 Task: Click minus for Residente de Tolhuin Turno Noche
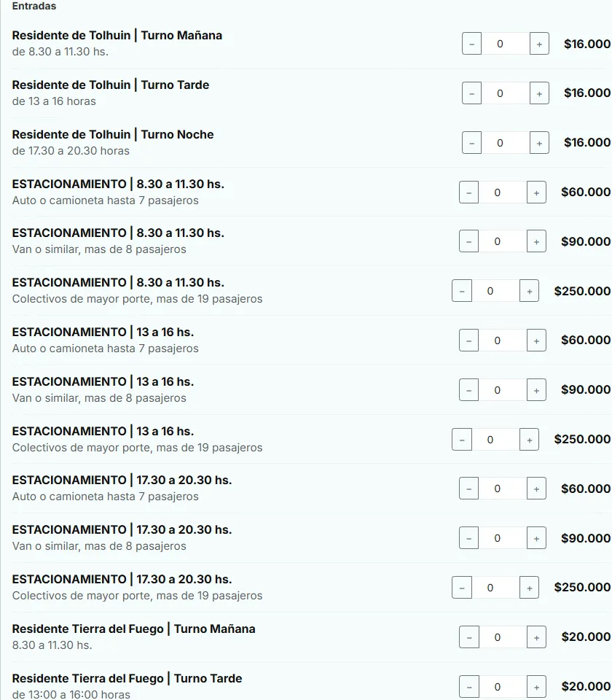pyautogui.click(x=471, y=143)
